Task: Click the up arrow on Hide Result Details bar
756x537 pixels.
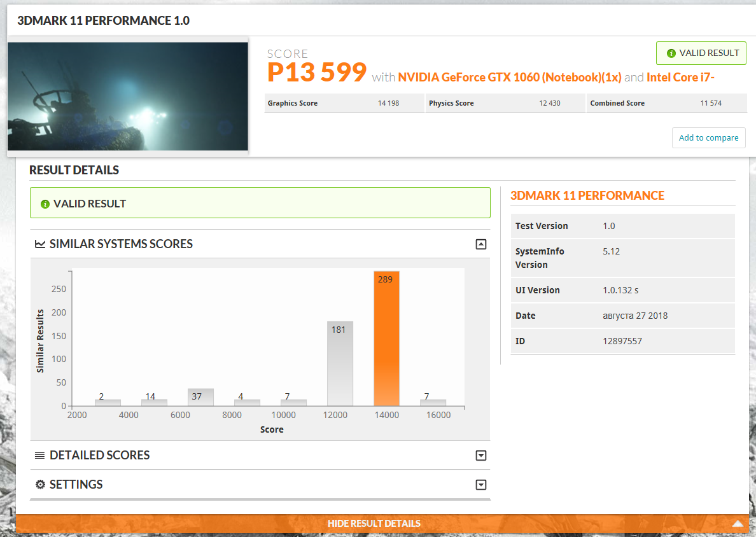Action: [x=738, y=524]
